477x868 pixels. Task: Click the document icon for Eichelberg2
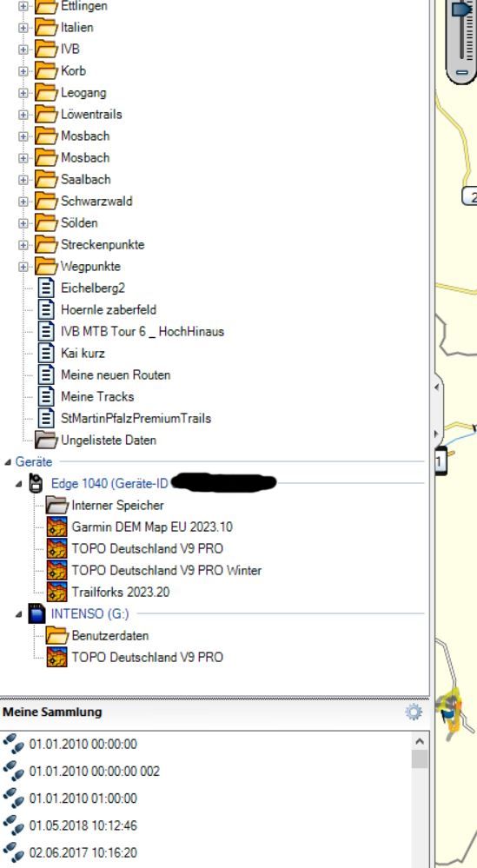pyautogui.click(x=46, y=288)
